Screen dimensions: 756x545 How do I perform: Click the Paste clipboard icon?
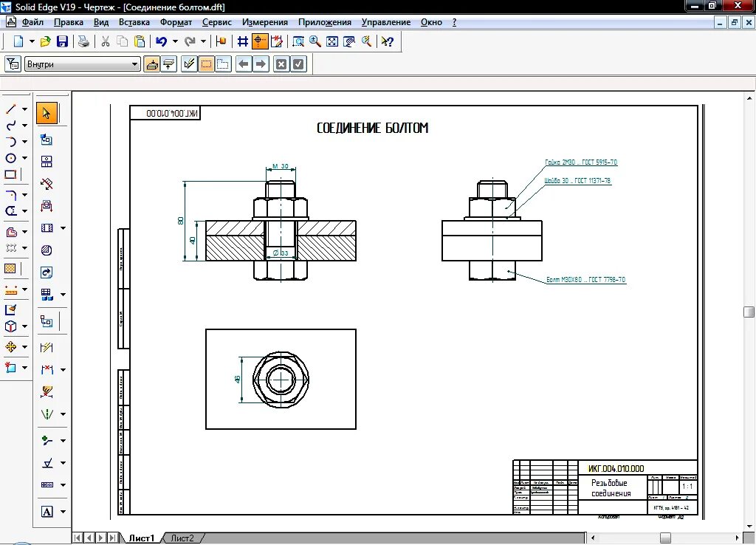coord(140,41)
